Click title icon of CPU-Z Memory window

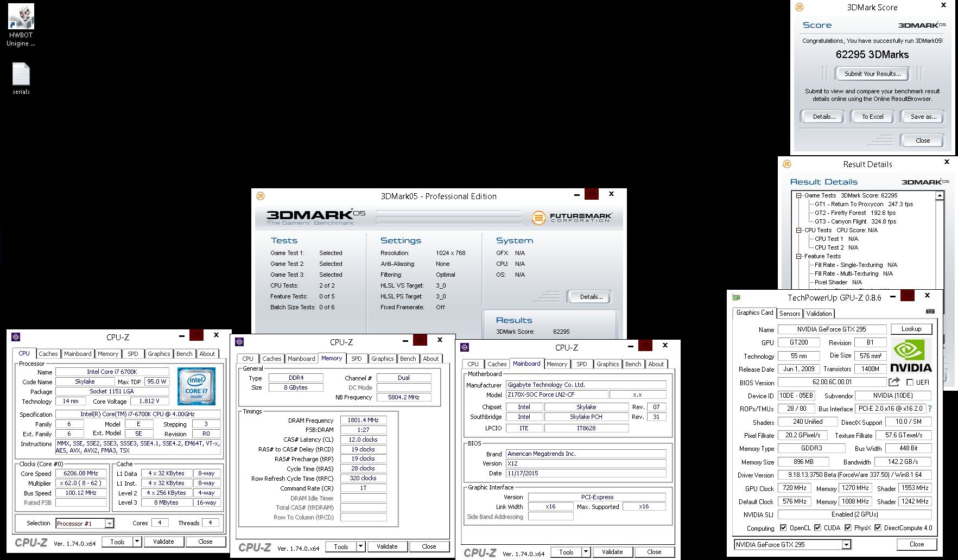(239, 342)
